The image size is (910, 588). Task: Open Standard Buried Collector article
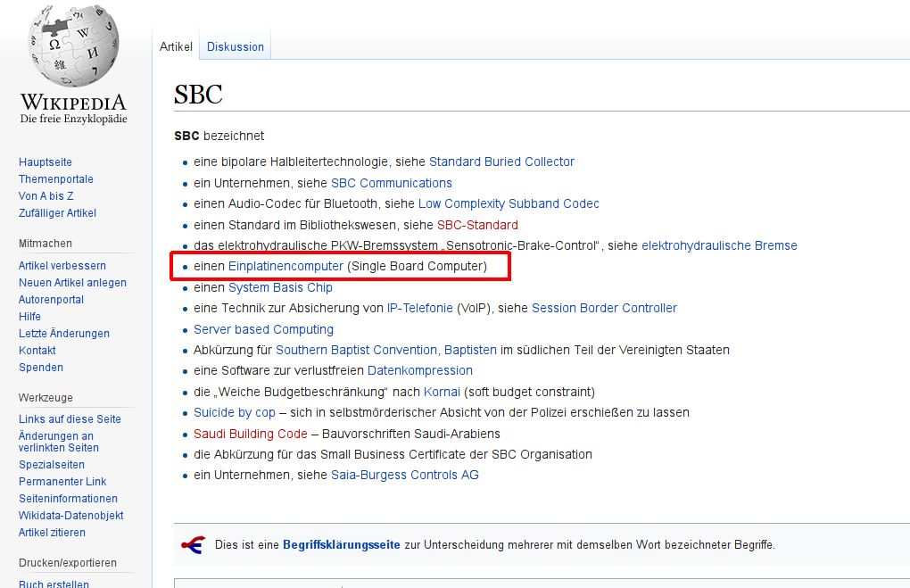[x=501, y=161]
